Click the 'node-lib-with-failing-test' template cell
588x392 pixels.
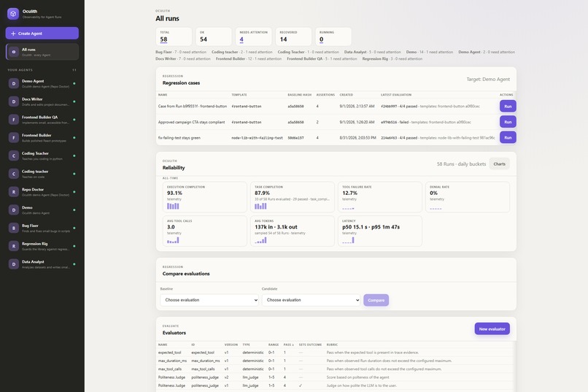pyautogui.click(x=258, y=138)
